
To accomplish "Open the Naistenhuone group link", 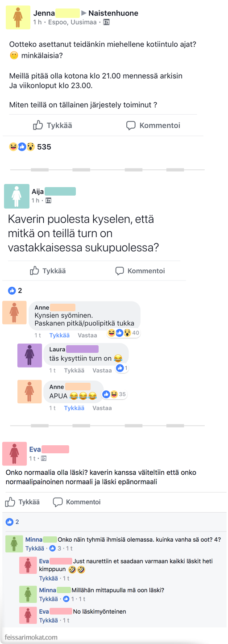I will [x=113, y=13].
